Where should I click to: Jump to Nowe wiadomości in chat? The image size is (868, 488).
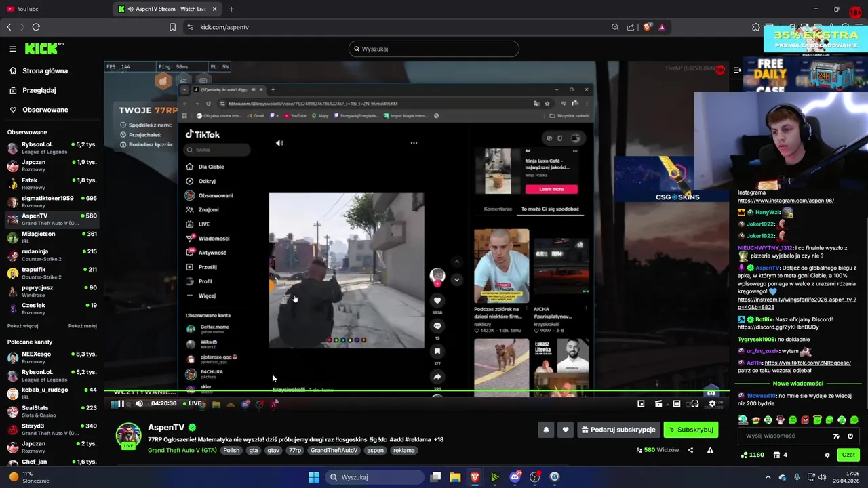click(x=797, y=384)
